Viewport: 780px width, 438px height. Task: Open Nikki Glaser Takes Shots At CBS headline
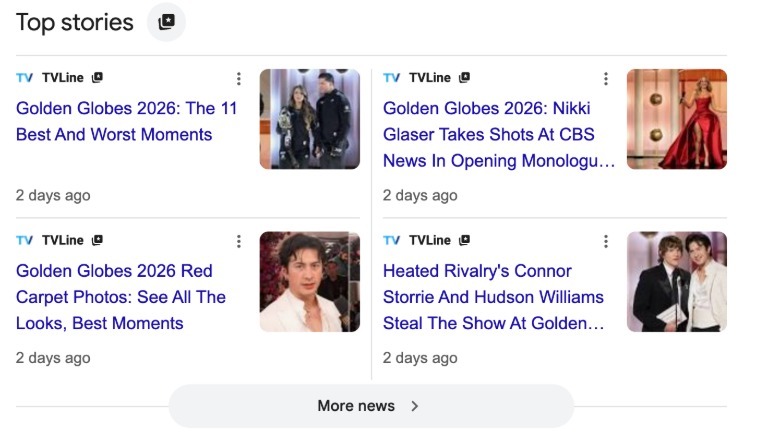pos(498,134)
